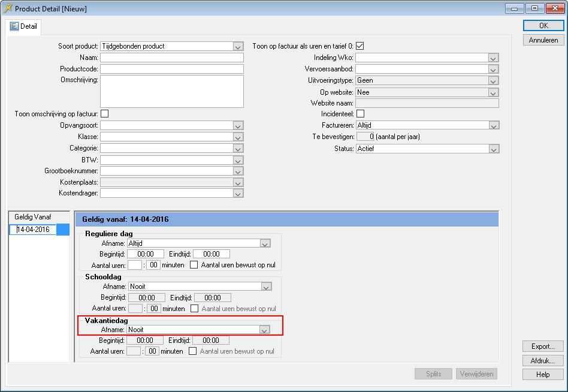Expand the Factureren dropdown
This screenshot has height=392, width=568.
click(x=493, y=126)
